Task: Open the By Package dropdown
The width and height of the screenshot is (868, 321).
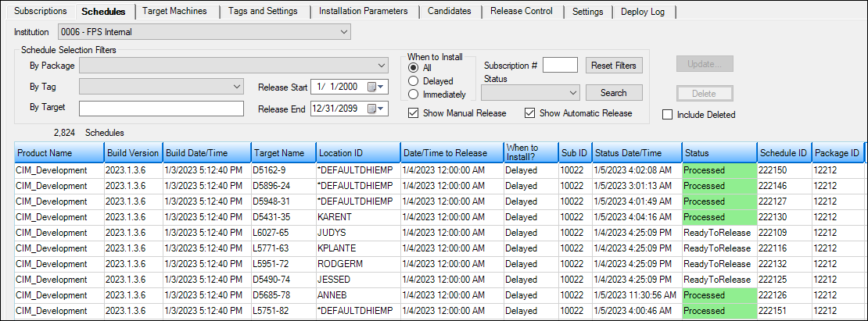Action: tap(382, 65)
